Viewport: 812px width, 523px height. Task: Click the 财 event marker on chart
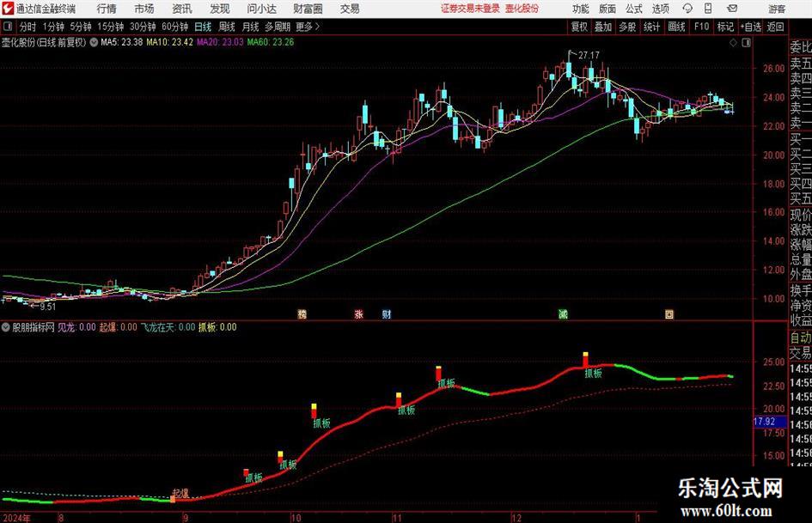click(x=387, y=313)
